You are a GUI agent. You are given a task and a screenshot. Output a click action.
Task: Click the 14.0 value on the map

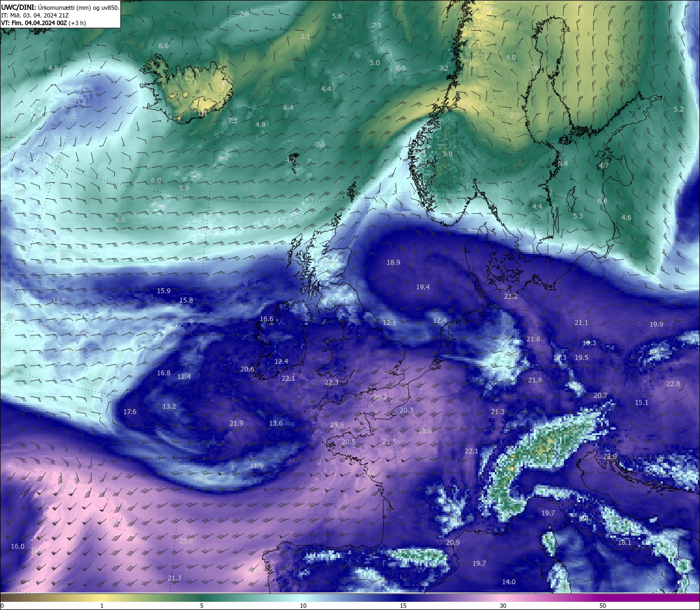click(x=509, y=582)
